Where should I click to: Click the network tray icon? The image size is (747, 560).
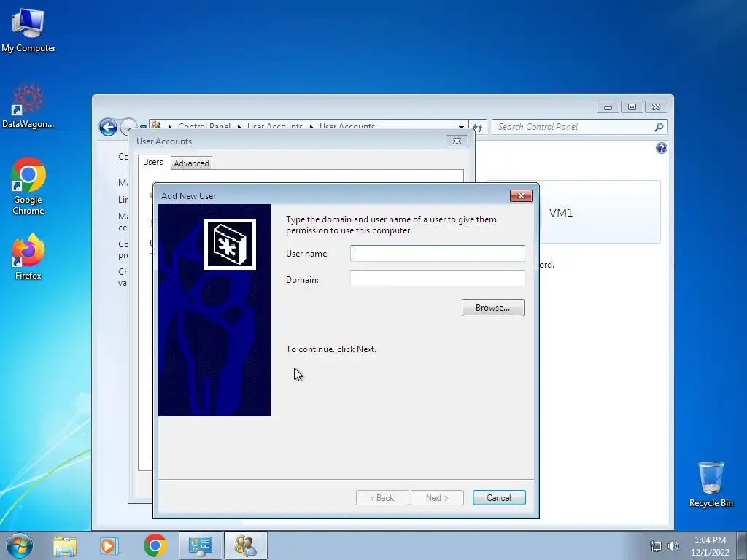coord(656,546)
